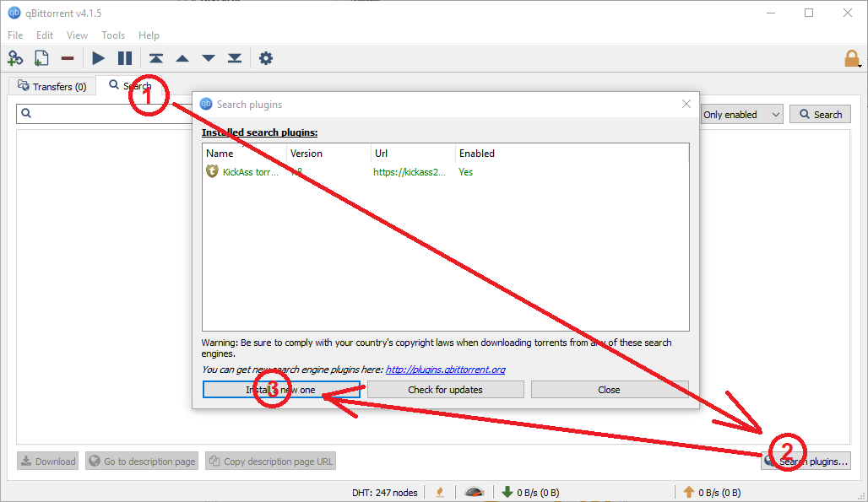This screenshot has width=868, height=502.
Task: Move torrent to bottom of queue
Action: coord(235,58)
